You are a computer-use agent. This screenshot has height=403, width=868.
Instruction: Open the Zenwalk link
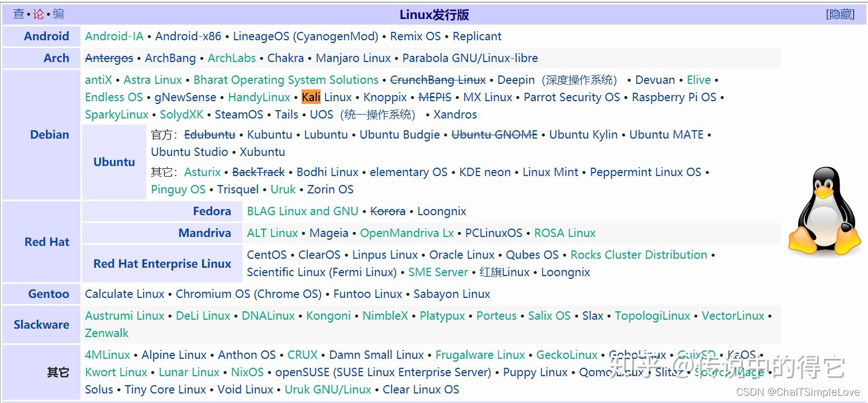(x=107, y=333)
